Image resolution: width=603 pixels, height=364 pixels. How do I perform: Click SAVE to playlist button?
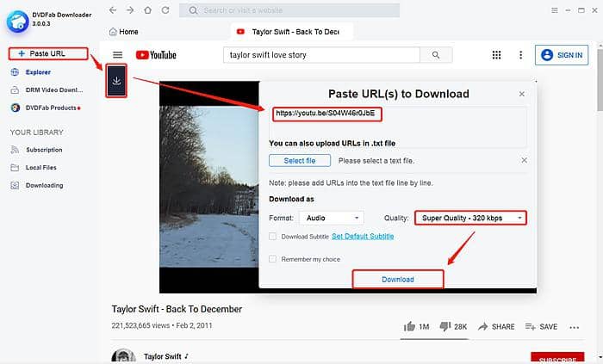pos(541,327)
